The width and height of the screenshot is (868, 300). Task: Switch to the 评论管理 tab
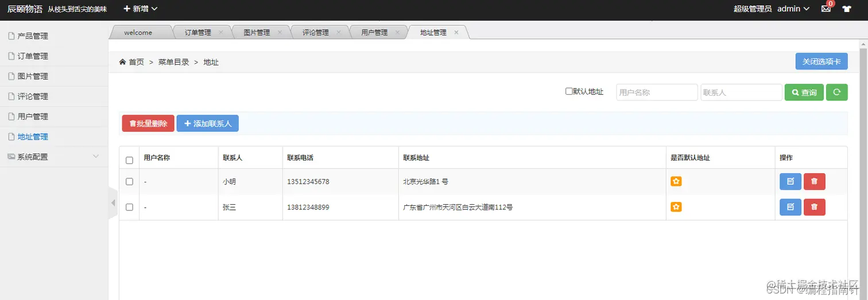pyautogui.click(x=316, y=33)
